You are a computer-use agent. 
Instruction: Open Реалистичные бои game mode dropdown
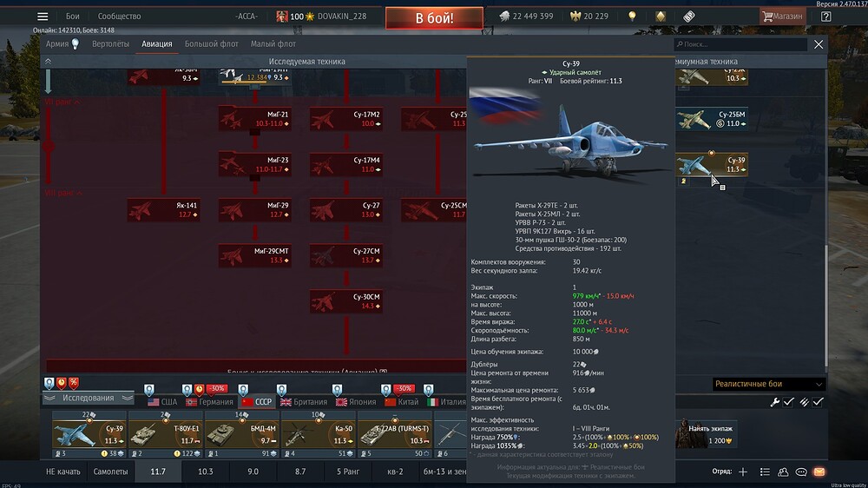[x=768, y=384]
